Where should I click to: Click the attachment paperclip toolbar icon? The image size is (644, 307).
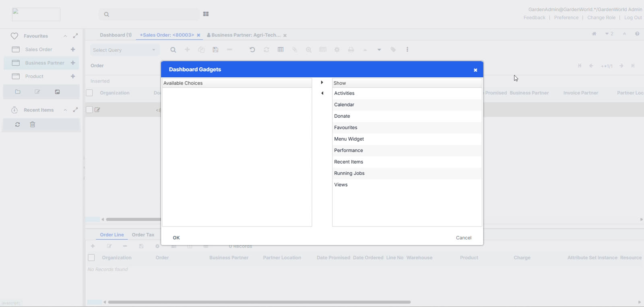coord(295,50)
